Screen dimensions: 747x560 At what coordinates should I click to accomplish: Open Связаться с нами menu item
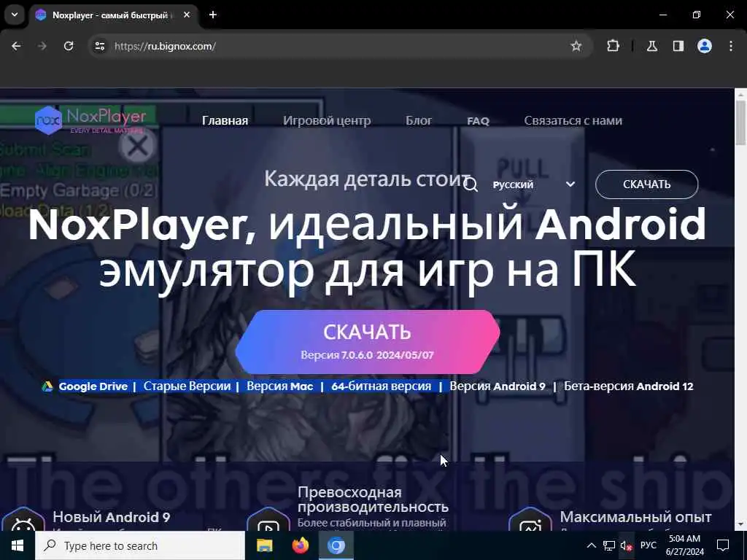click(573, 121)
